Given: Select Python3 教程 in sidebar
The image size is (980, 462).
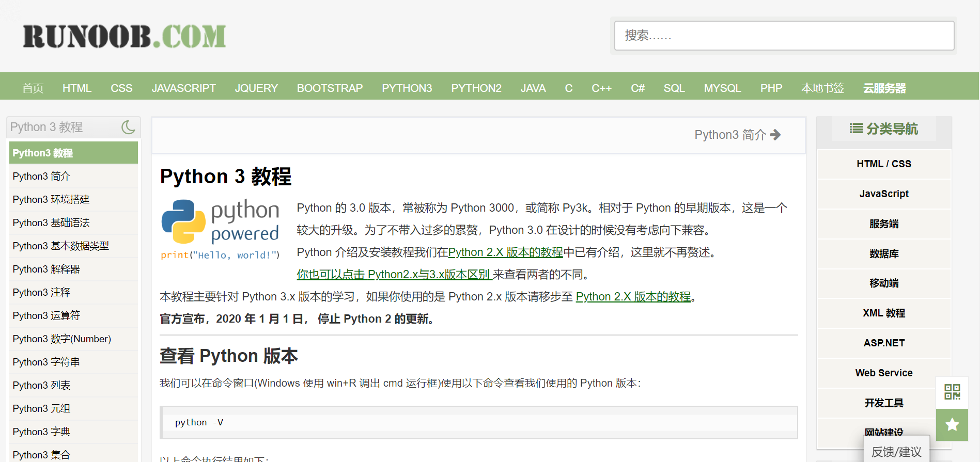Looking at the screenshot, I should pyautogui.click(x=73, y=153).
